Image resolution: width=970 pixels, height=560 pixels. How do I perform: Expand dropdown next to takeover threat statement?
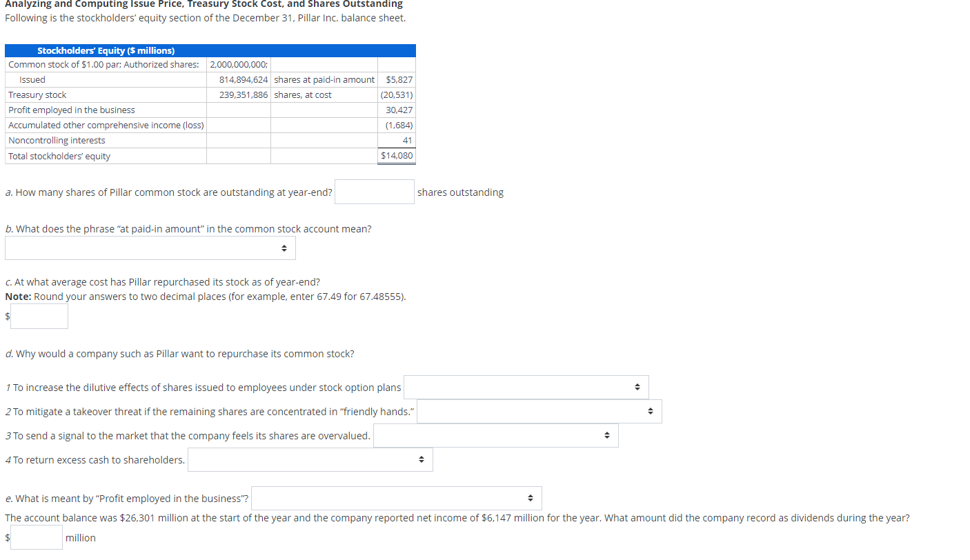point(539,411)
